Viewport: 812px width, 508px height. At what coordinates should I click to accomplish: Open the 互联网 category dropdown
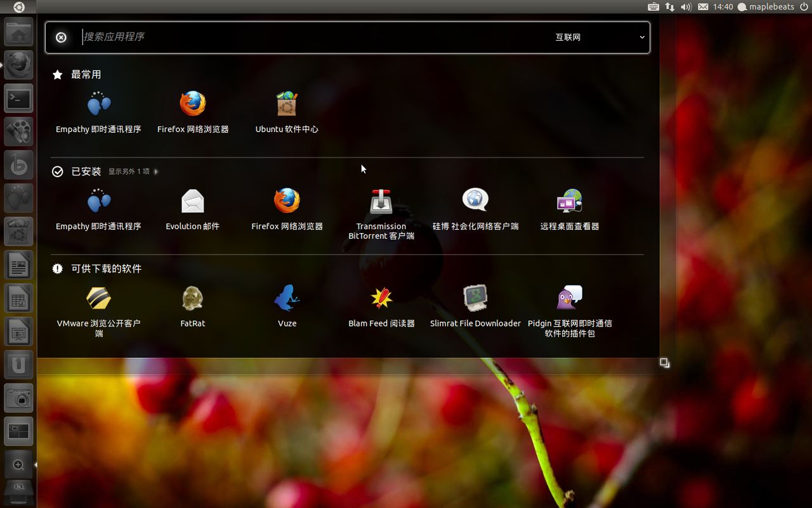click(599, 37)
